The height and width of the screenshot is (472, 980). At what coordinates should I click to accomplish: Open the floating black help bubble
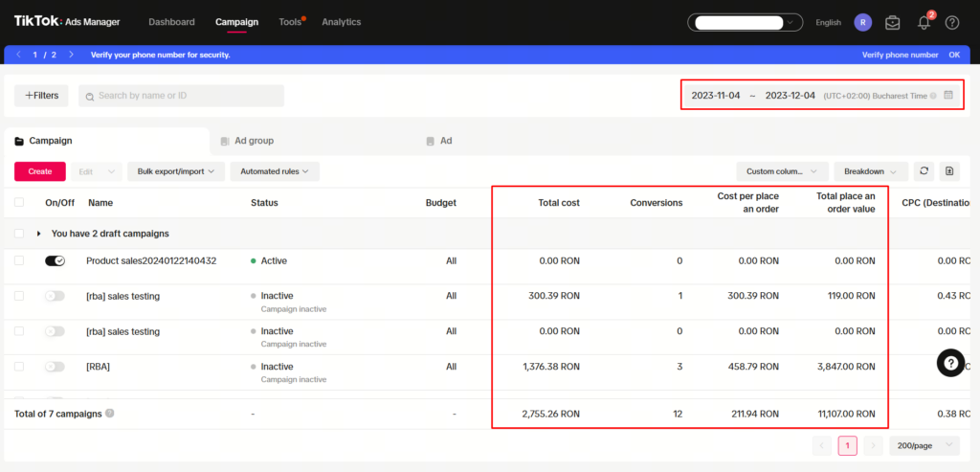tap(950, 363)
